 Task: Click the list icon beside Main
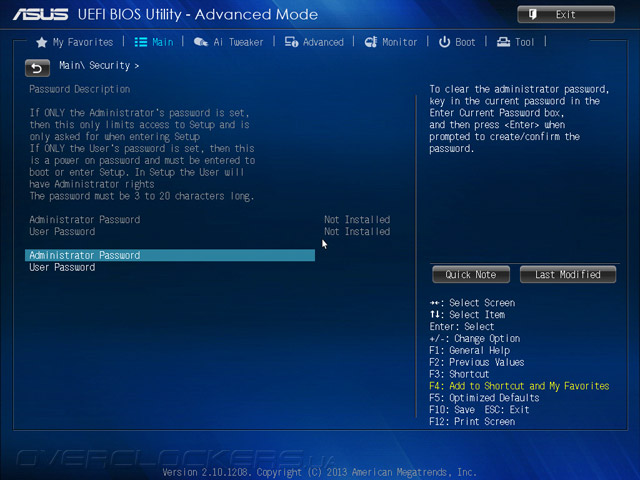(x=141, y=42)
